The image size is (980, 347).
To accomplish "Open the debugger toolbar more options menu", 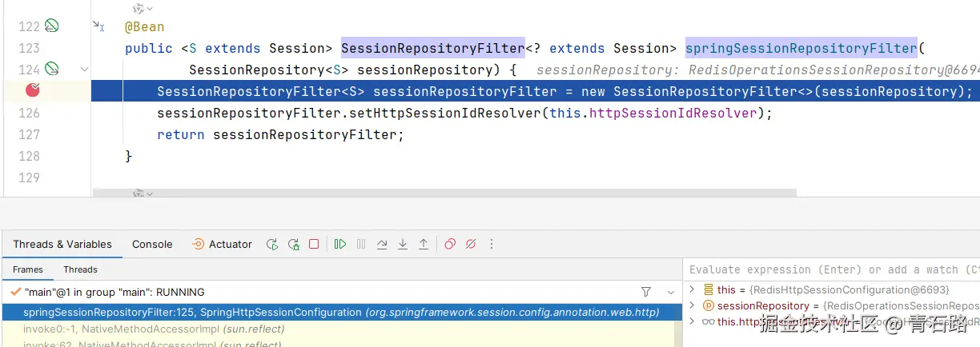I will 492,244.
